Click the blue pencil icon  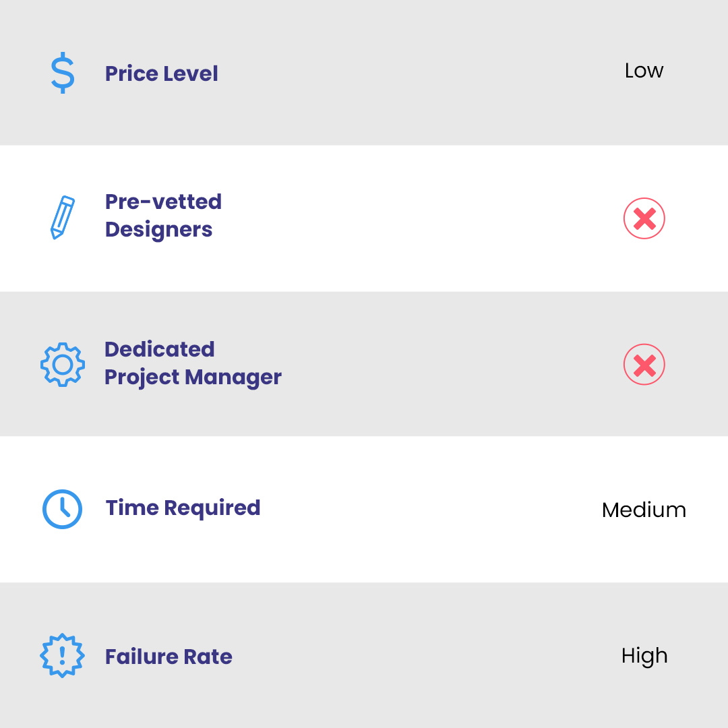pyautogui.click(x=63, y=217)
